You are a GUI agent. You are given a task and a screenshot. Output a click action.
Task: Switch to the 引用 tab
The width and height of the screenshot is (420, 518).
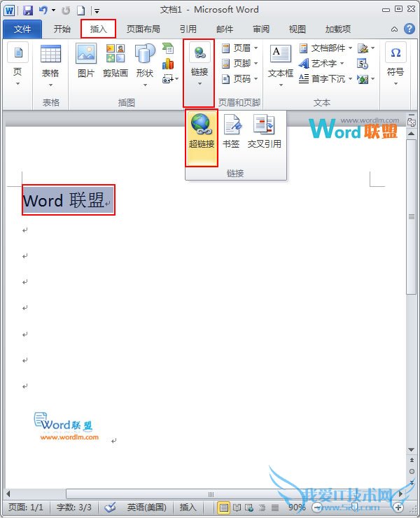(188, 29)
